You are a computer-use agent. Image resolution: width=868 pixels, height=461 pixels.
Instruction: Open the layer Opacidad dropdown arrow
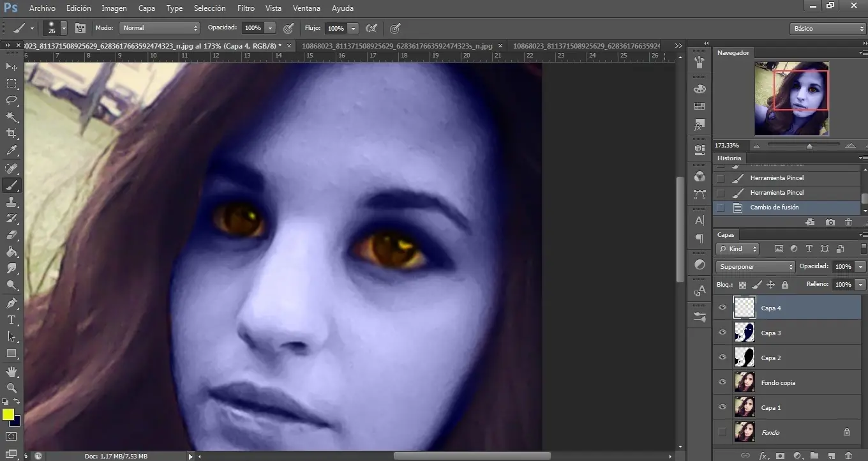(861, 266)
